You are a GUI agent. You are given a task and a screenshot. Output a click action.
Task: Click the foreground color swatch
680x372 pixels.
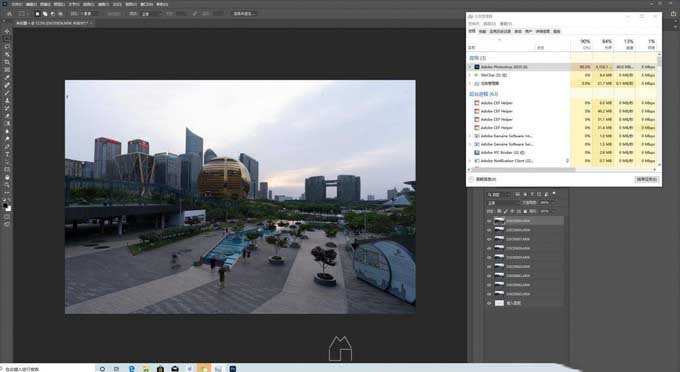point(5,206)
